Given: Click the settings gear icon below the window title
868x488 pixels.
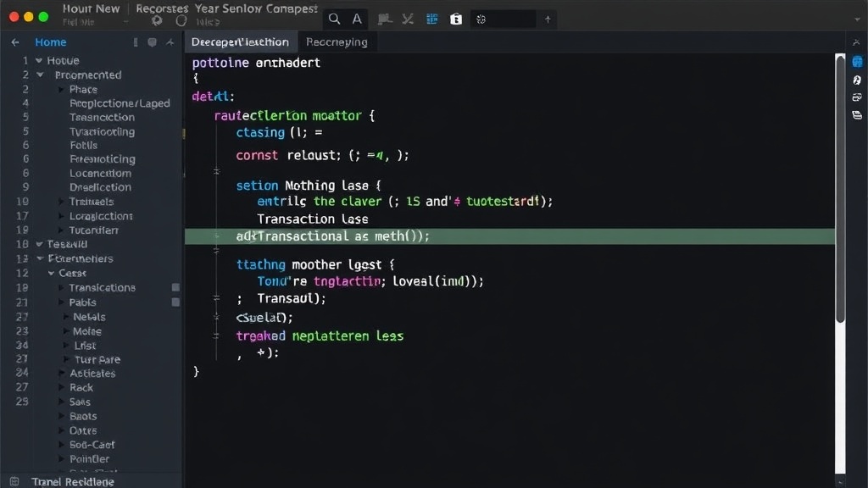Looking at the screenshot, I should (157, 21).
